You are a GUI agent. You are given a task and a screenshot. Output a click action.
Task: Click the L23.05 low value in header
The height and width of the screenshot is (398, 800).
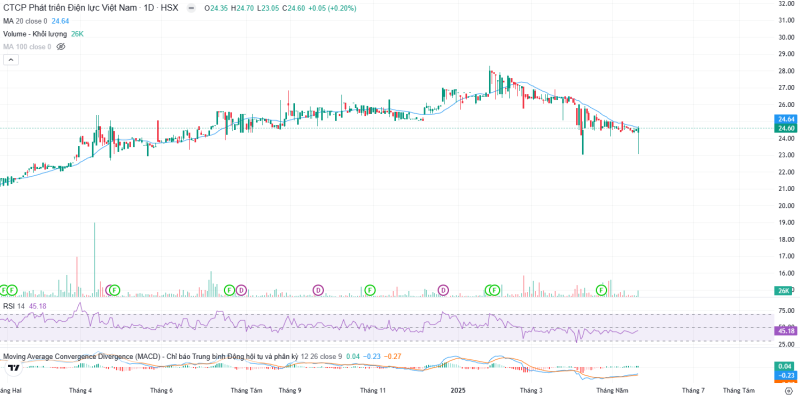(269, 9)
